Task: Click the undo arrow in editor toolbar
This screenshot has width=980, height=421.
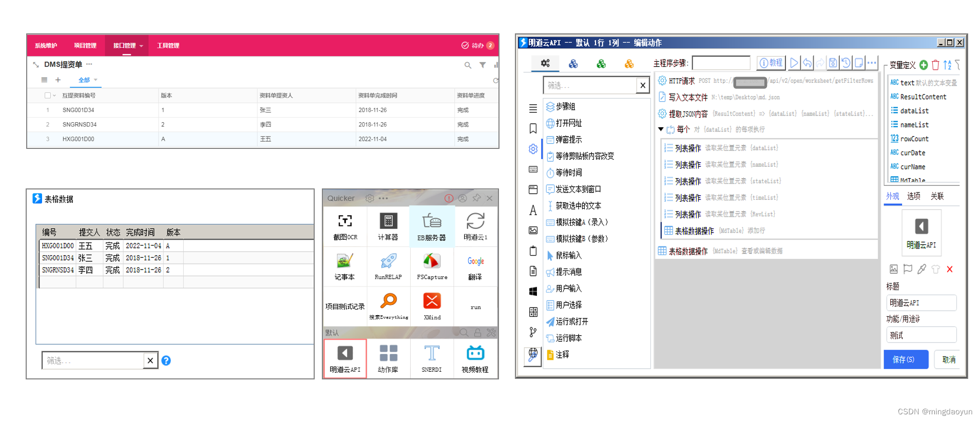Action: click(x=808, y=63)
